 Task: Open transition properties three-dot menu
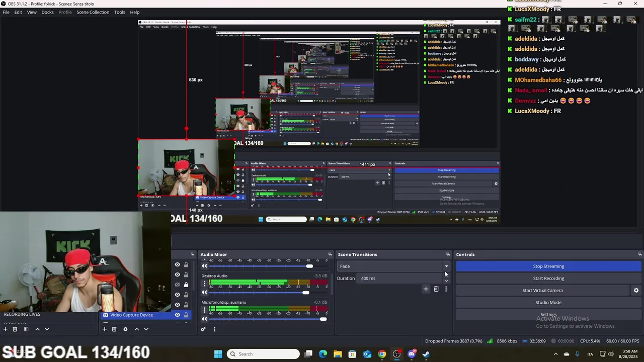(x=446, y=289)
